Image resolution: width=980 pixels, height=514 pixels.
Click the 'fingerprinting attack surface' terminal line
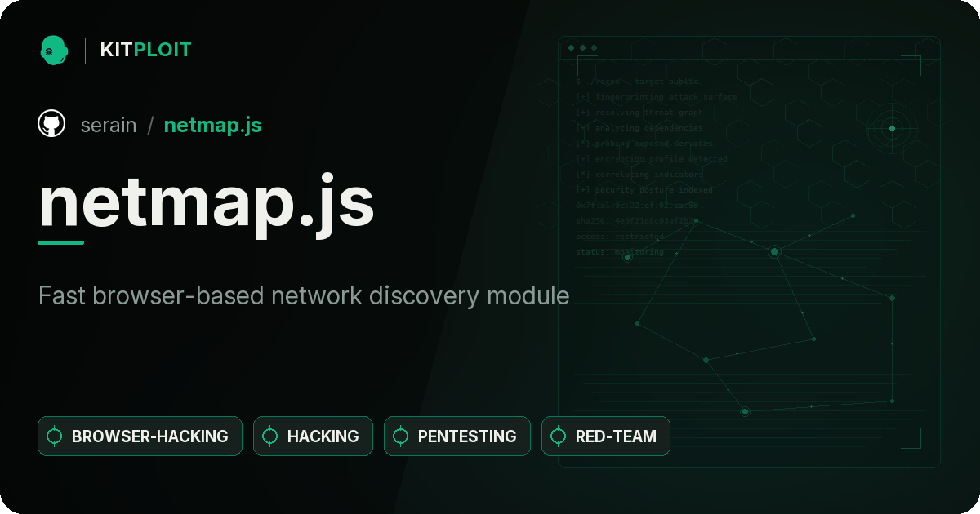click(656, 97)
